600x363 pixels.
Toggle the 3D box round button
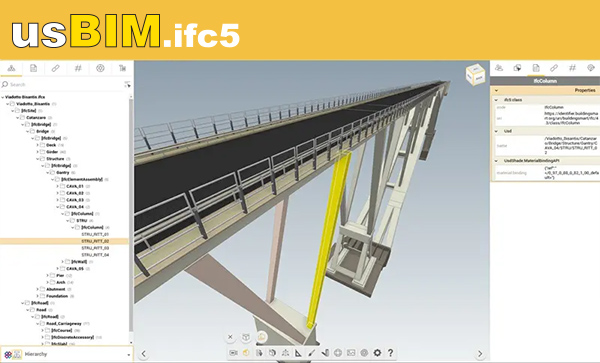(x=246, y=337)
